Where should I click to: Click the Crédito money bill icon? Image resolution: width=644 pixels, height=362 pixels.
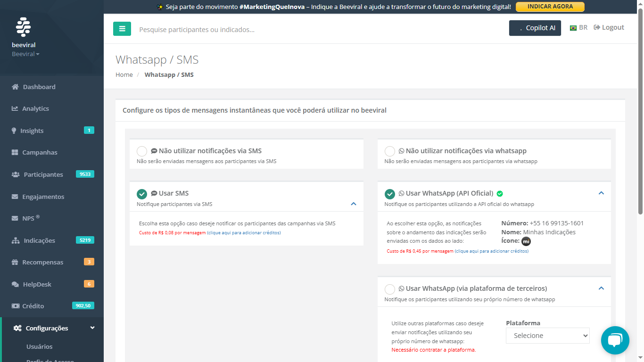pyautogui.click(x=15, y=306)
